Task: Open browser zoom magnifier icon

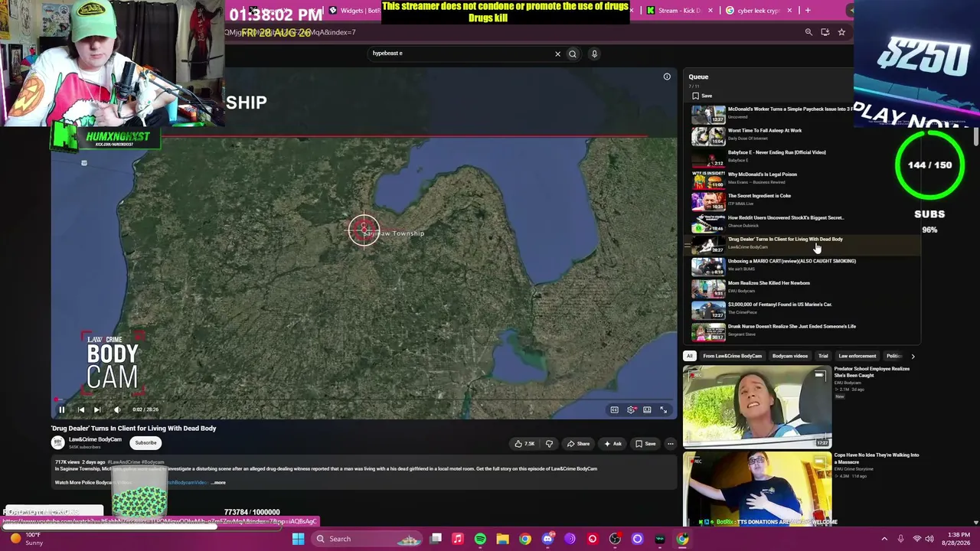Action: [x=808, y=32]
